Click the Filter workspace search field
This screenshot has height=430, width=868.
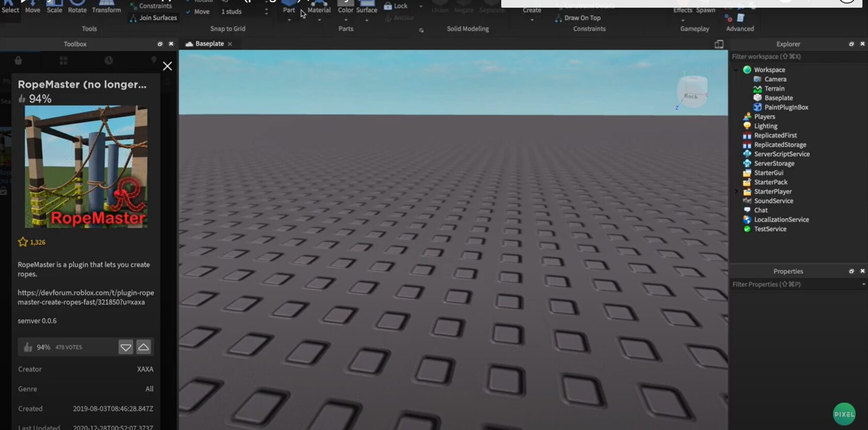point(798,56)
